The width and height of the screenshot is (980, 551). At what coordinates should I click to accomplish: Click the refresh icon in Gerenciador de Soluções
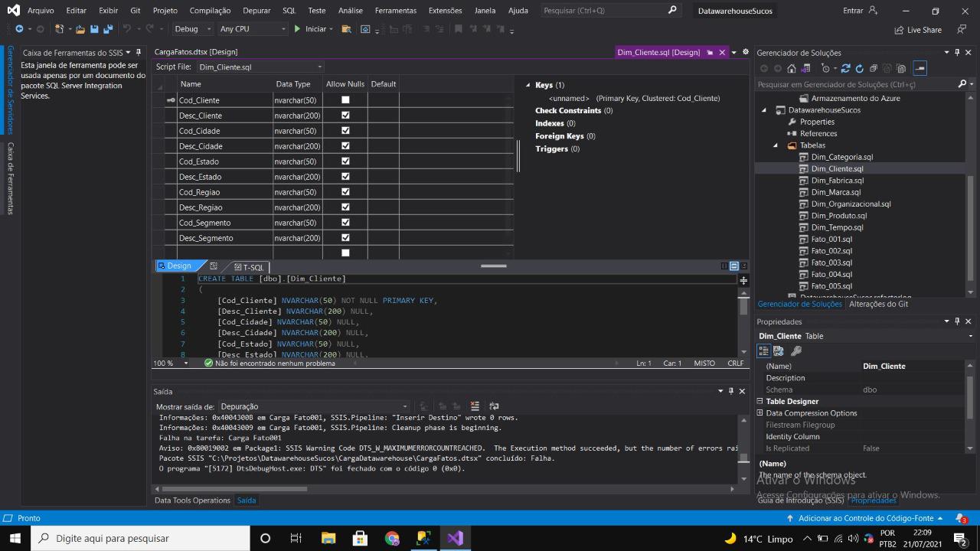(x=860, y=68)
